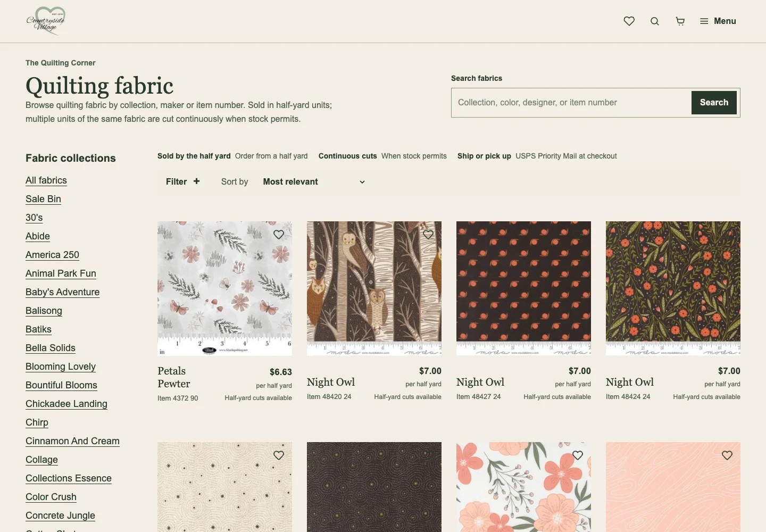Open Cinnamon And Cream collection

point(72,441)
